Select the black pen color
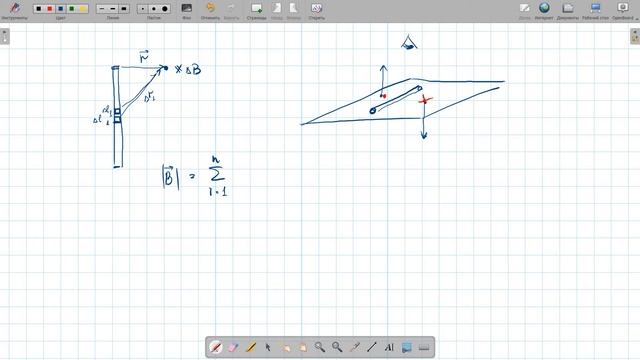The height and width of the screenshot is (360, 640). coord(39,9)
